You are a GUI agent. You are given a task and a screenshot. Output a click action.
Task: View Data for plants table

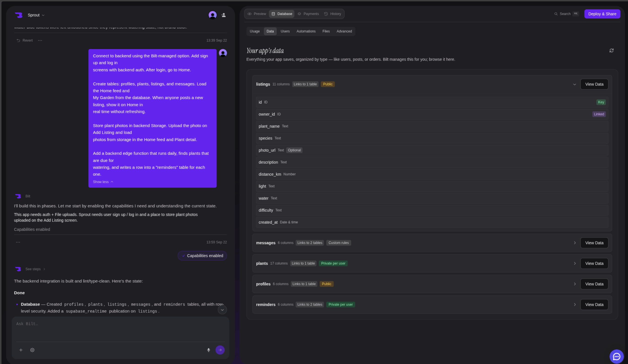click(x=594, y=263)
